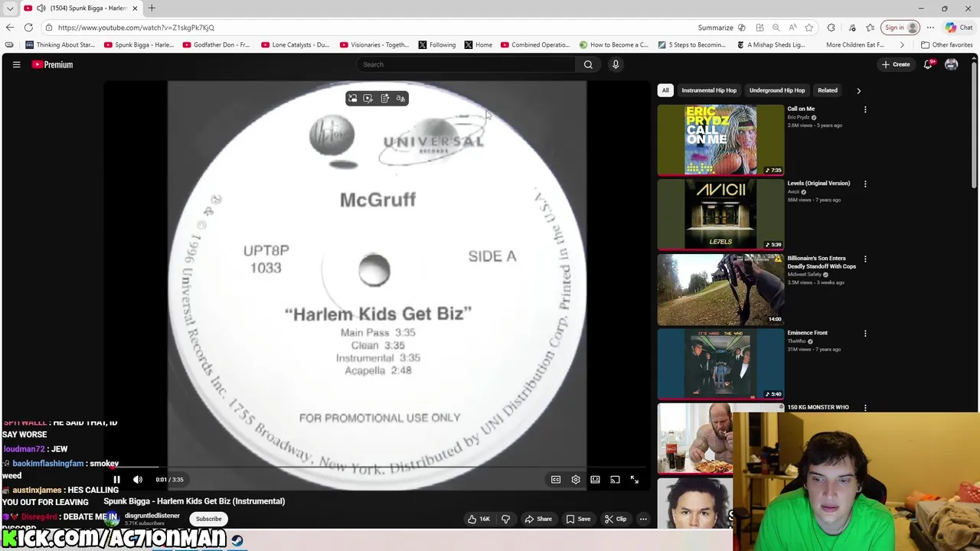Open Other favorites folder
This screenshot has width=980, height=551.
tap(947, 45)
